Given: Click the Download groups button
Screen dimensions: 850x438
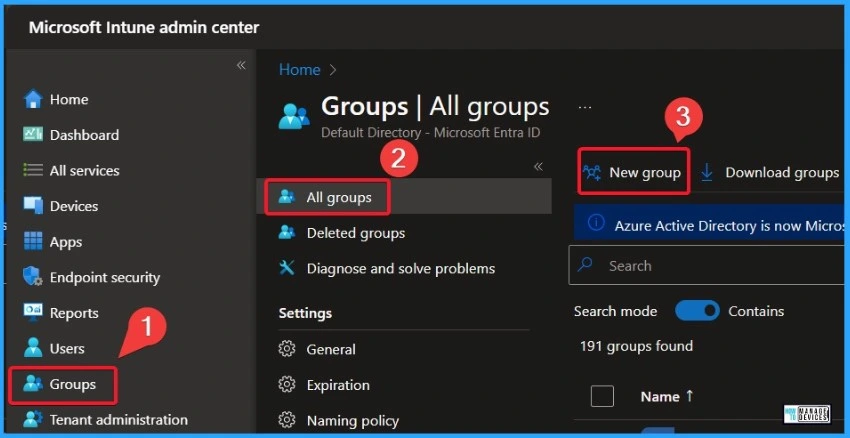Looking at the screenshot, I should coord(770,172).
